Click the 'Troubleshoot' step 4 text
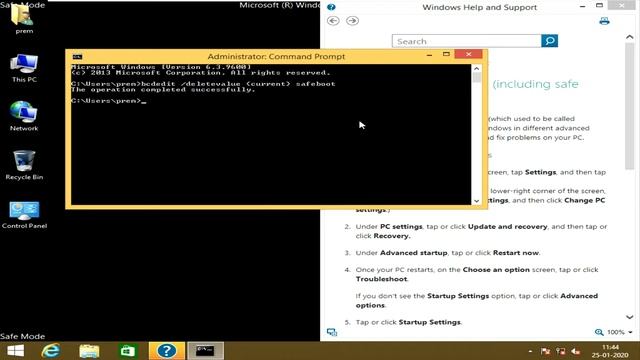The image size is (640, 360). pos(381,279)
